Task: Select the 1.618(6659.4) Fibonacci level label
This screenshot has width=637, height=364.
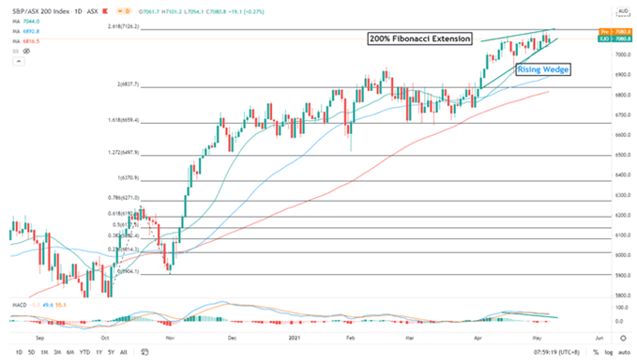Action: coord(123,120)
